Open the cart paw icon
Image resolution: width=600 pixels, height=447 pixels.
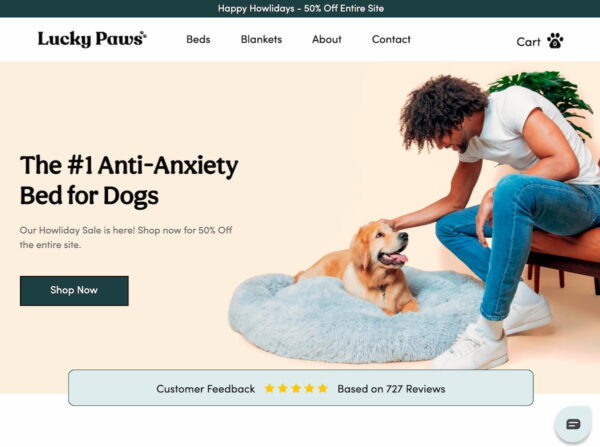pos(555,41)
